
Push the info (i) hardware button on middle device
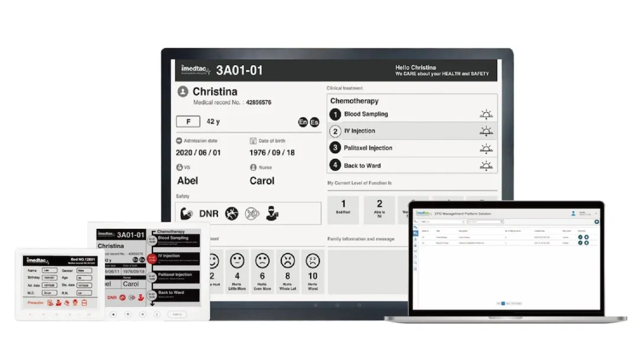(x=157, y=315)
